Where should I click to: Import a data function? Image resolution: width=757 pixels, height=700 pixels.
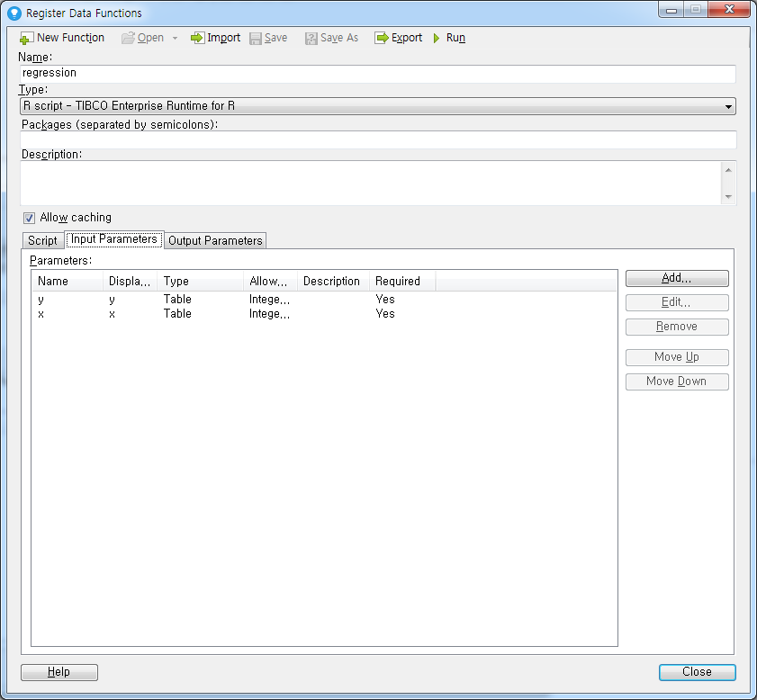(x=215, y=38)
